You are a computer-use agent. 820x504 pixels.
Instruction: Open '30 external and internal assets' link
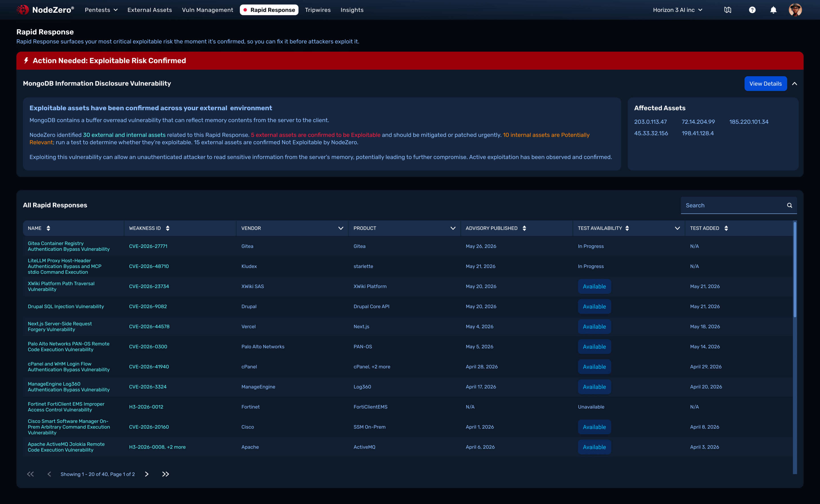124,135
